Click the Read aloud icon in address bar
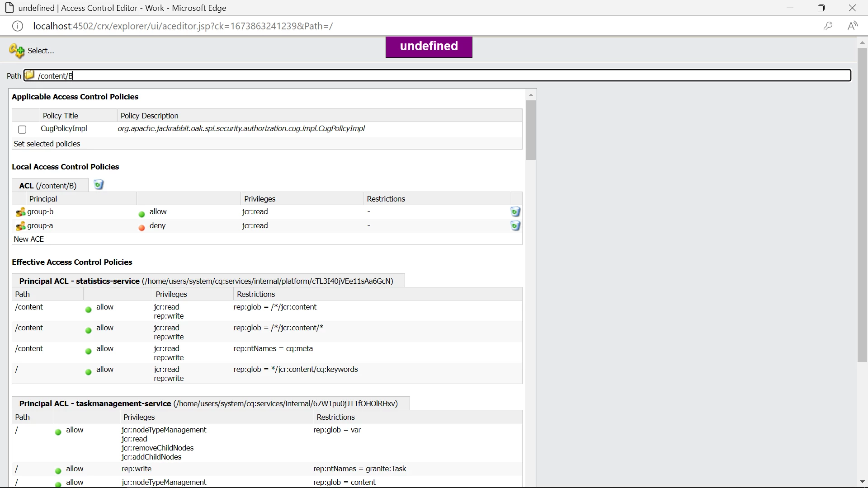Image resolution: width=868 pixels, height=488 pixels. (x=852, y=26)
